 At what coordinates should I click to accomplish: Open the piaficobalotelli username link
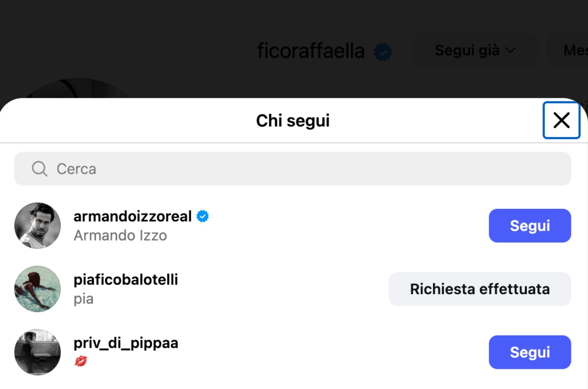pos(125,280)
